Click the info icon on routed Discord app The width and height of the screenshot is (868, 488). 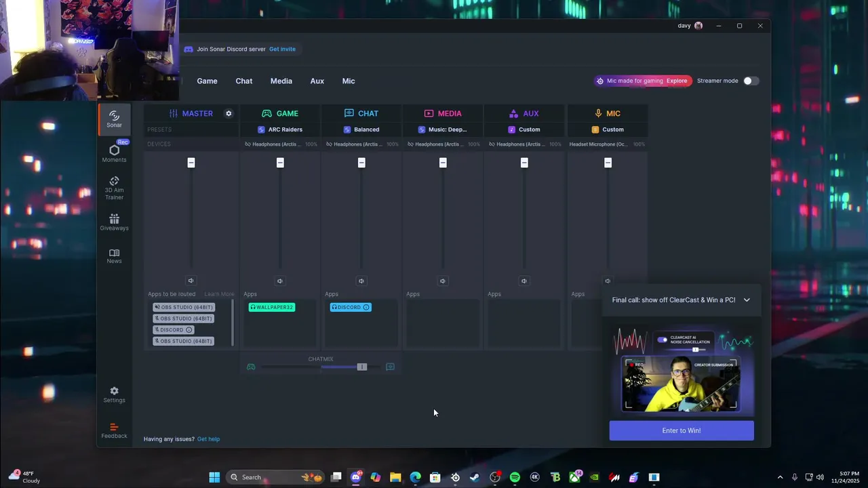[x=189, y=330]
